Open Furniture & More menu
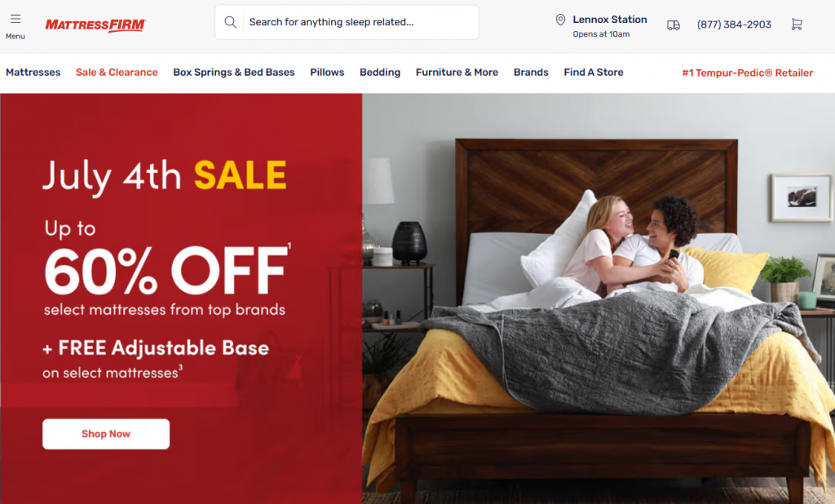The image size is (835, 504). (x=457, y=73)
